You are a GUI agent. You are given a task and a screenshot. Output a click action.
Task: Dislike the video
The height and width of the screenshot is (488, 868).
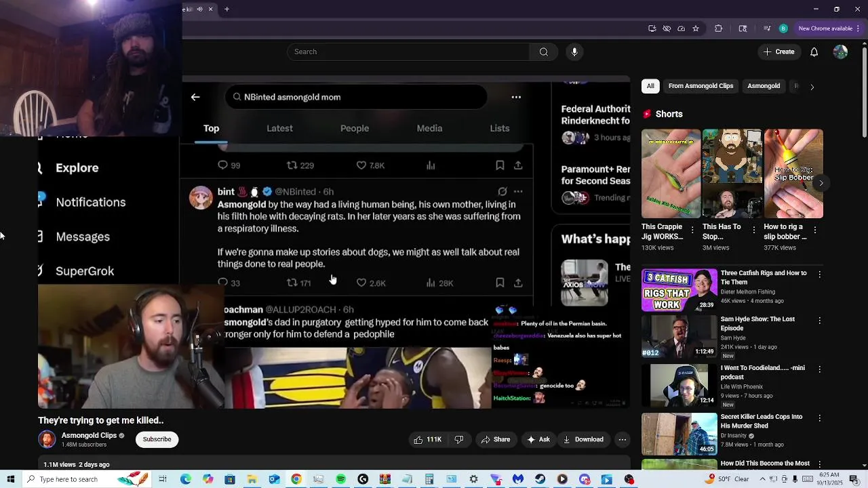coord(459,439)
